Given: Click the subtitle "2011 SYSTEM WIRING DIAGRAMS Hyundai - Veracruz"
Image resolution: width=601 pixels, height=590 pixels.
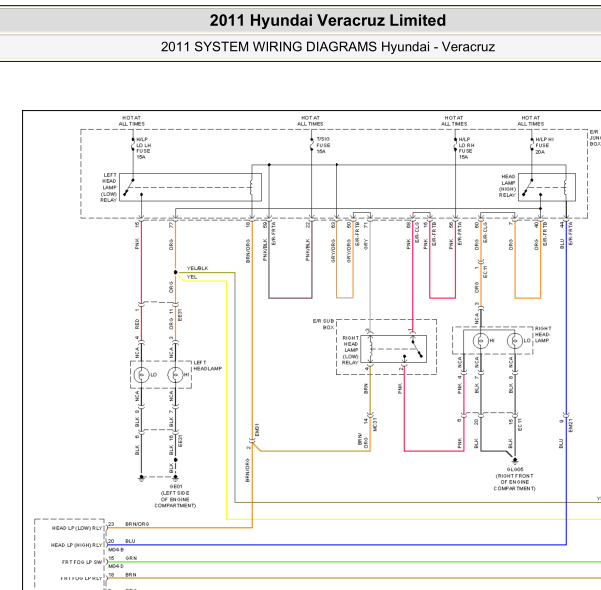Looking at the screenshot, I should click(x=328, y=47).
